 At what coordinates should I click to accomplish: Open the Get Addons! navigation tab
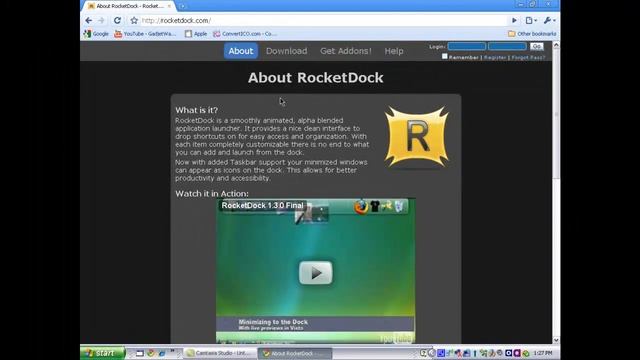pos(346,51)
